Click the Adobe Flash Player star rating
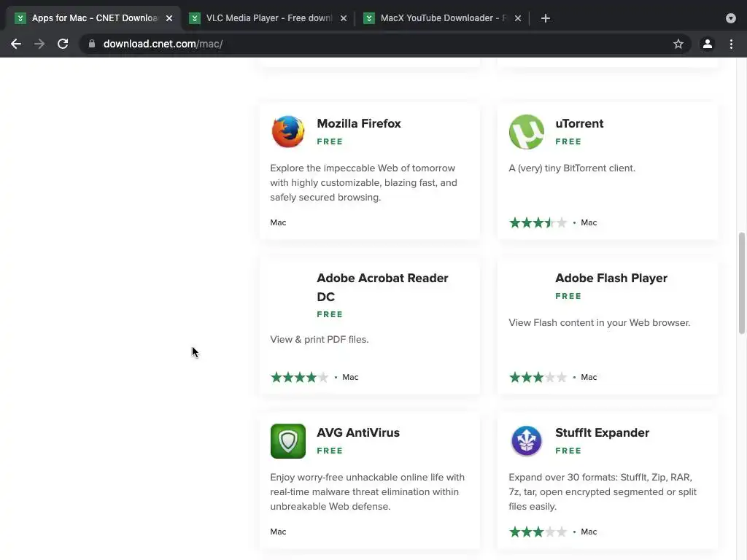The width and height of the screenshot is (747, 560). coord(538,377)
